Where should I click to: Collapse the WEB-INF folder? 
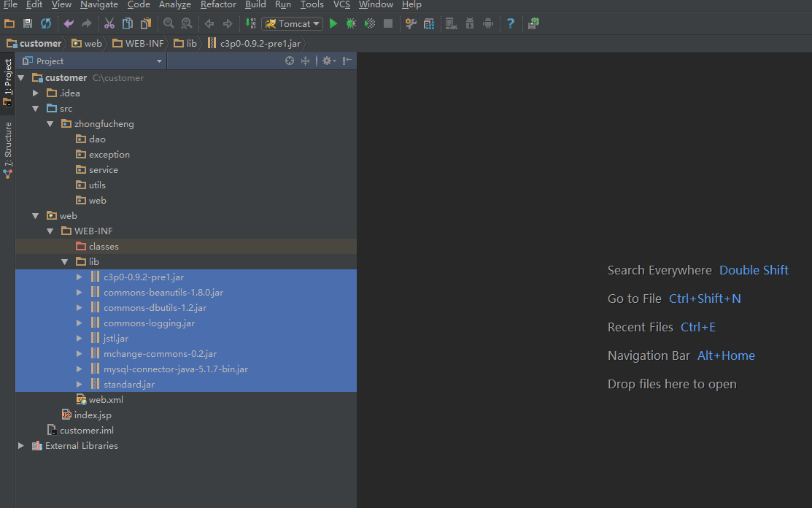50,231
